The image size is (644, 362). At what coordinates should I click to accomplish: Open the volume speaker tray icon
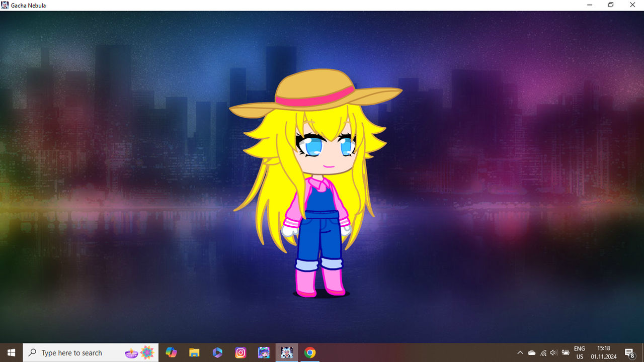554,353
